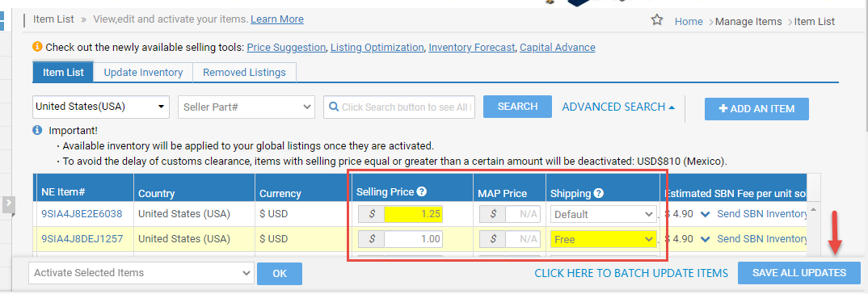Viewport: 868px width, 294px height.
Task: Click the magnifier icon in search box
Action: pyautogui.click(x=333, y=107)
